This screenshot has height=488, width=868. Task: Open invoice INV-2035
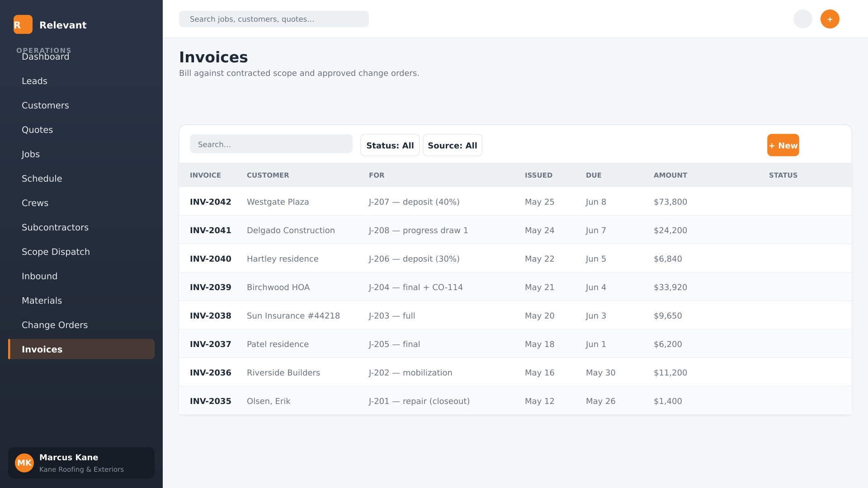211,401
